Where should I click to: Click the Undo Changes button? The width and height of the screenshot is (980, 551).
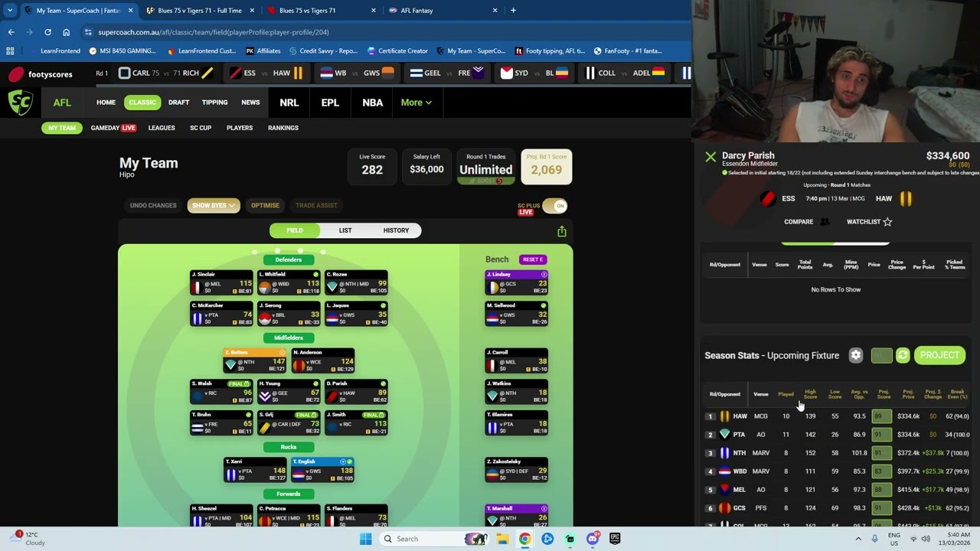tap(153, 205)
